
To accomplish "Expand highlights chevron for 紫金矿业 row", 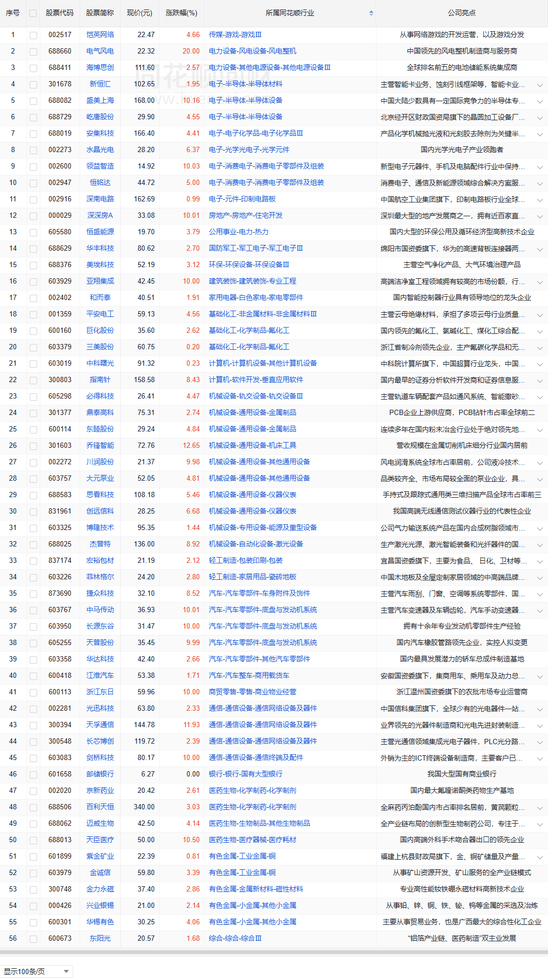I will click(x=540, y=857).
